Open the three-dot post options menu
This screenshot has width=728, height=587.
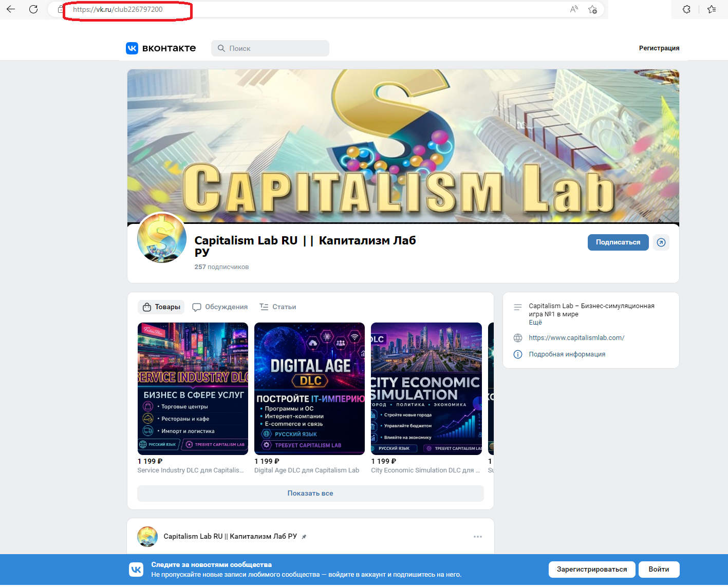tap(478, 537)
